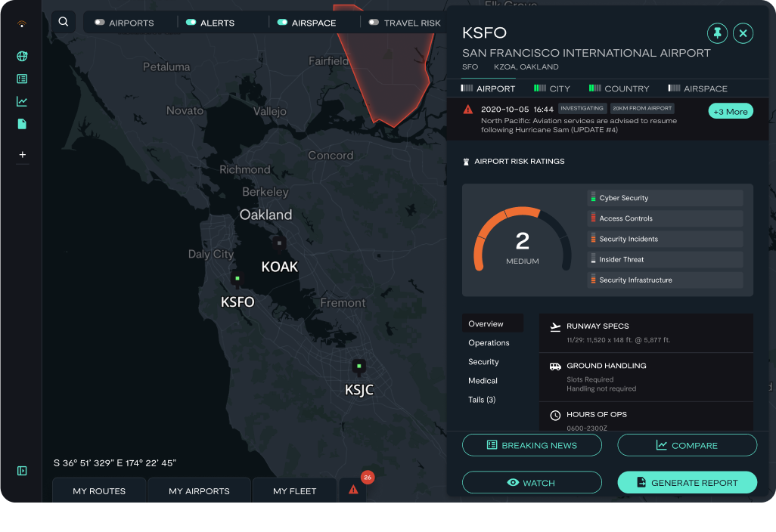
Task: Click the Oakland city label on map
Action: 265,215
